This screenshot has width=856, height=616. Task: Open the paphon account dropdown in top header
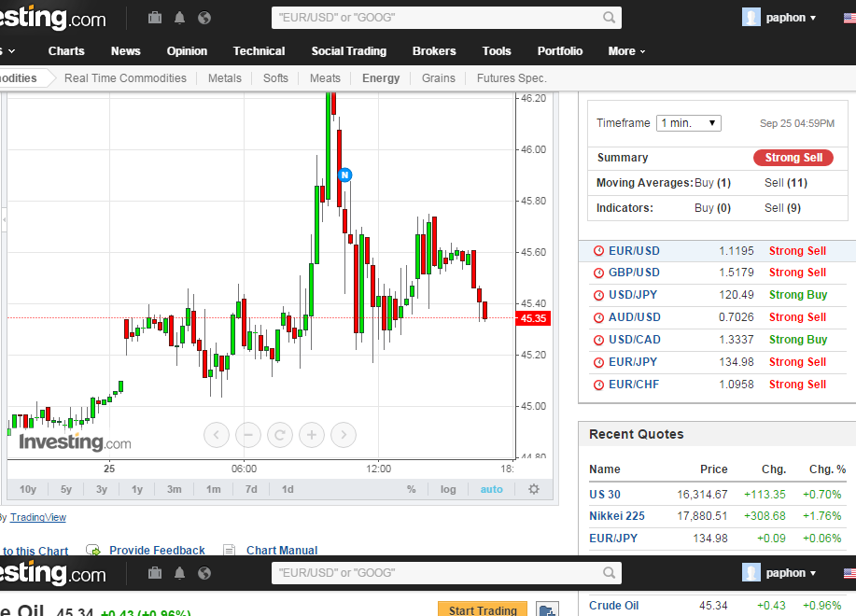(x=791, y=18)
